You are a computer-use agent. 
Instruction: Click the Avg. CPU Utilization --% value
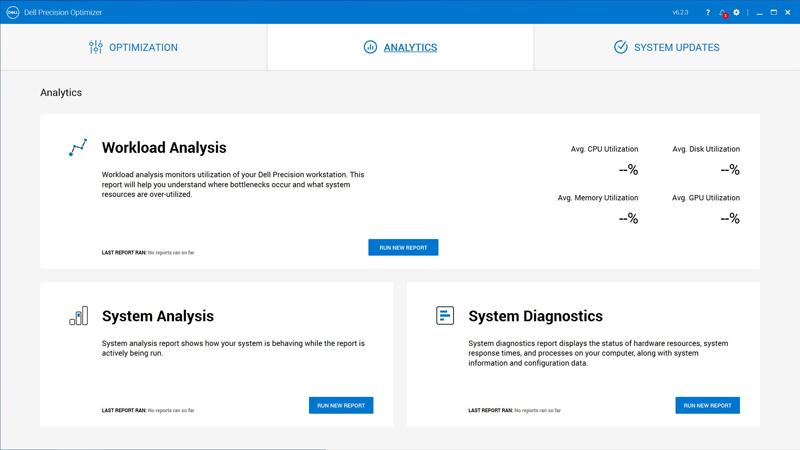coord(628,169)
